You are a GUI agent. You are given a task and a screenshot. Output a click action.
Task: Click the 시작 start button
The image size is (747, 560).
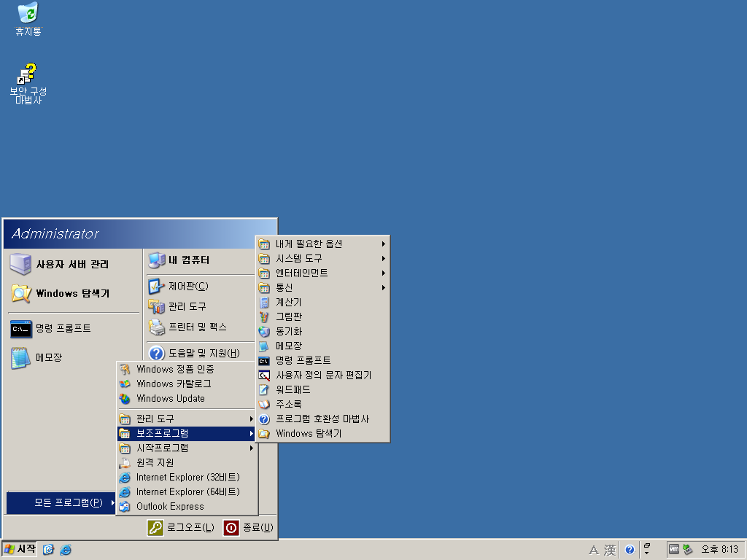pos(20,550)
